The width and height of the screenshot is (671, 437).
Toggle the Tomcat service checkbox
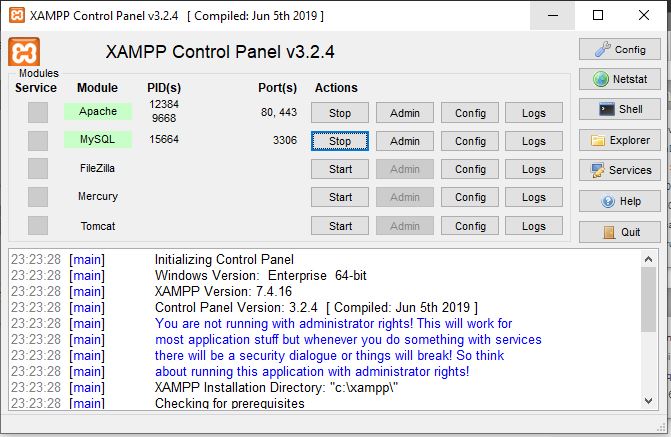[x=38, y=226]
